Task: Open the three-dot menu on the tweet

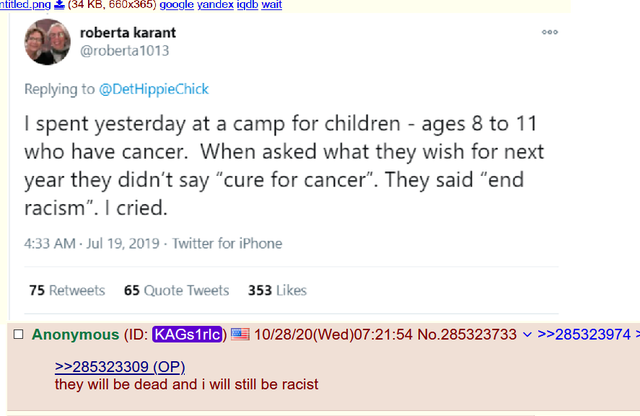Action: pos(549,32)
